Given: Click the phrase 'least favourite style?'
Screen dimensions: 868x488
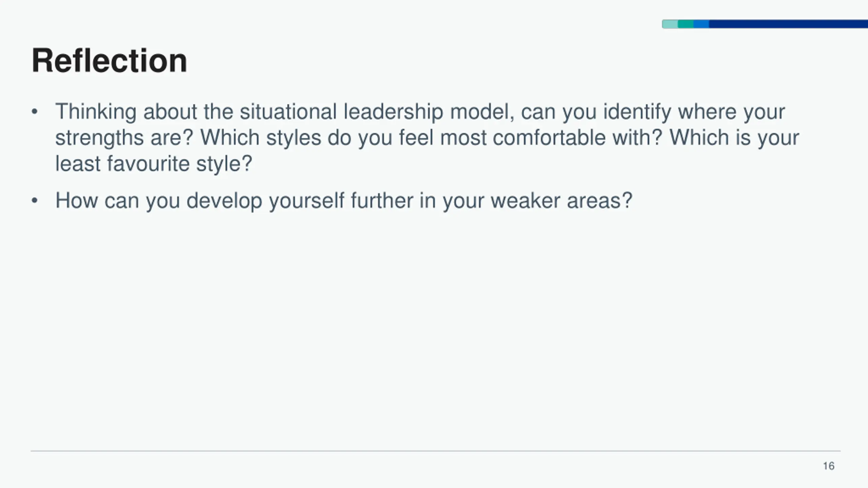Looking at the screenshot, I should pyautogui.click(x=154, y=164).
